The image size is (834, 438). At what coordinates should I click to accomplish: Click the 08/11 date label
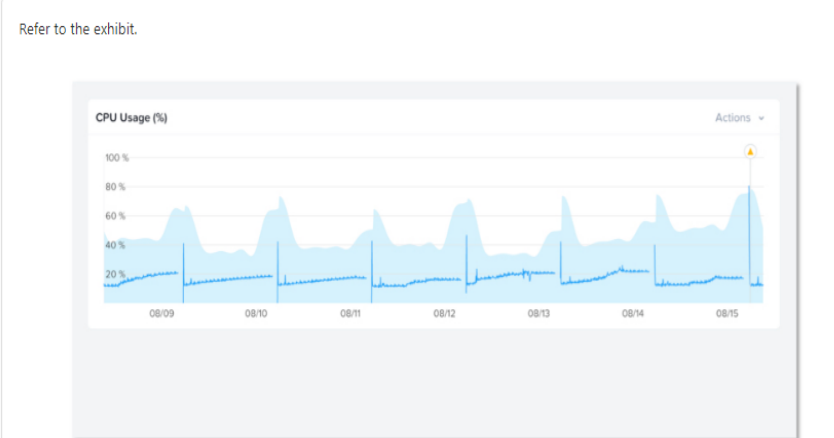click(x=350, y=313)
